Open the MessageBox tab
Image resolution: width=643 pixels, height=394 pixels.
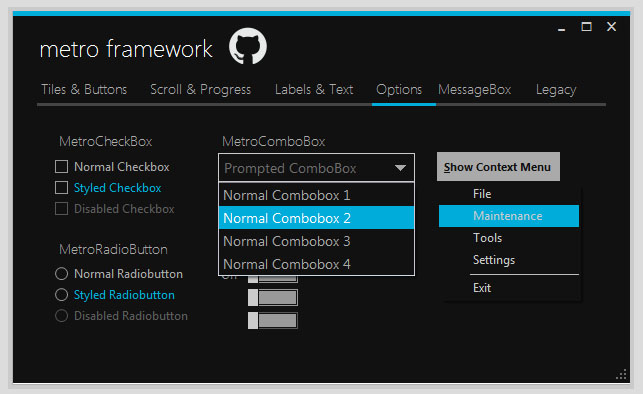(474, 89)
